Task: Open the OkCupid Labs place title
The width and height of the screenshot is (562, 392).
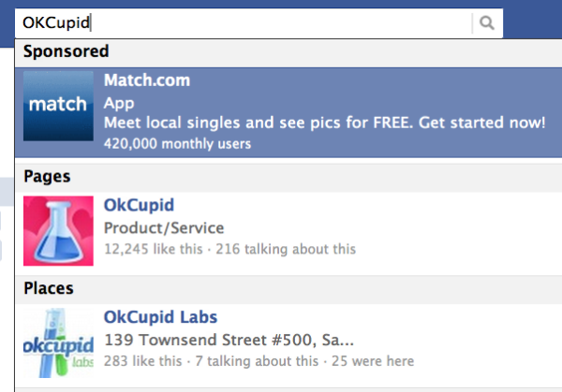Action: 160,317
